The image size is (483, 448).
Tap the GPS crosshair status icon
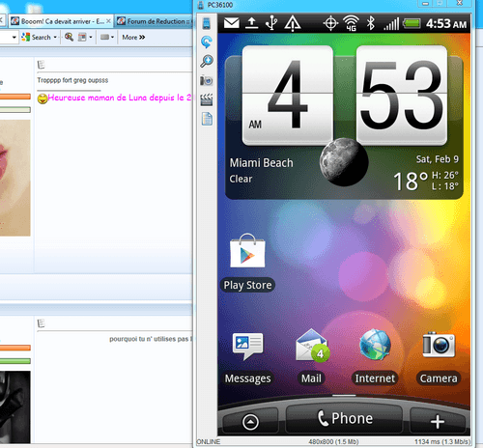click(331, 23)
